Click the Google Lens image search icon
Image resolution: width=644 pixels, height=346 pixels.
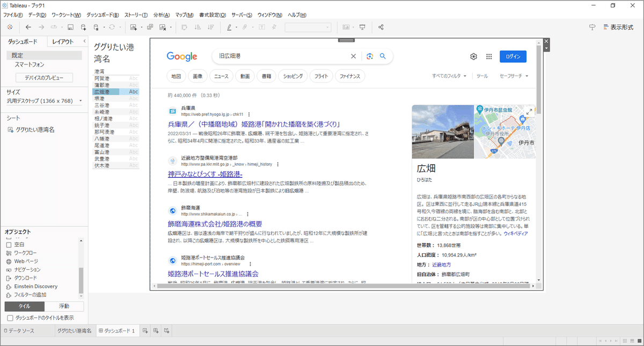pyautogui.click(x=369, y=56)
